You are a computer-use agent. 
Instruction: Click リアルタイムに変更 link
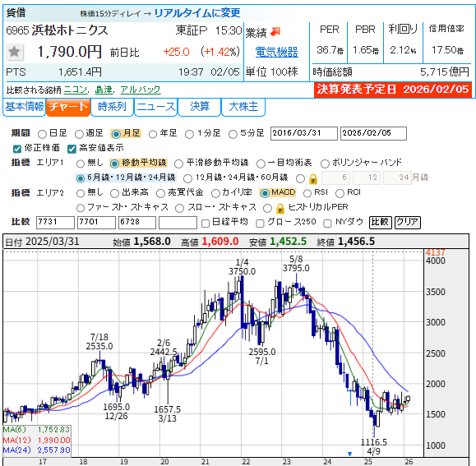point(197,13)
